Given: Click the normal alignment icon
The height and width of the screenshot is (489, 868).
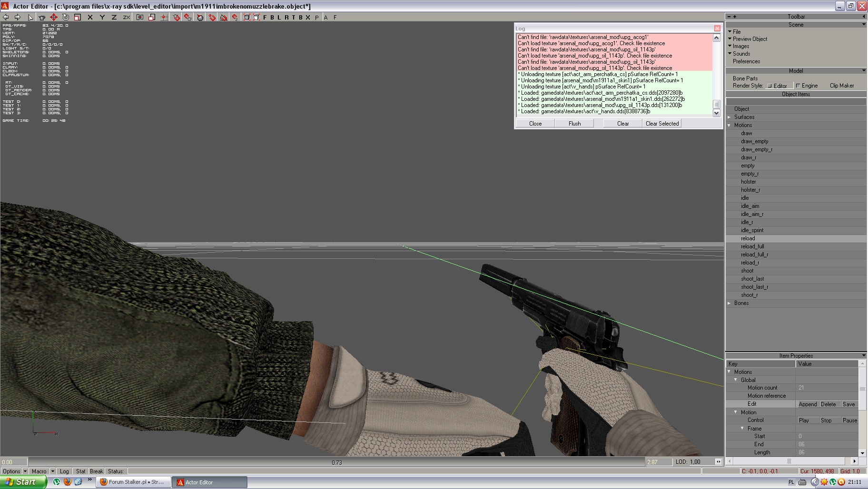Looking at the screenshot, I should (200, 17).
